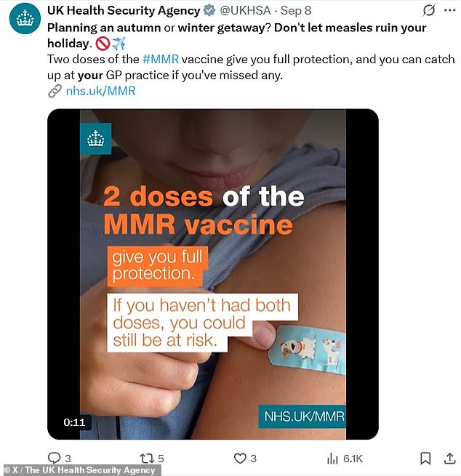Screen dimensions: 461x476
Task: Reply using the speech bubble icon
Action: [x=55, y=458]
